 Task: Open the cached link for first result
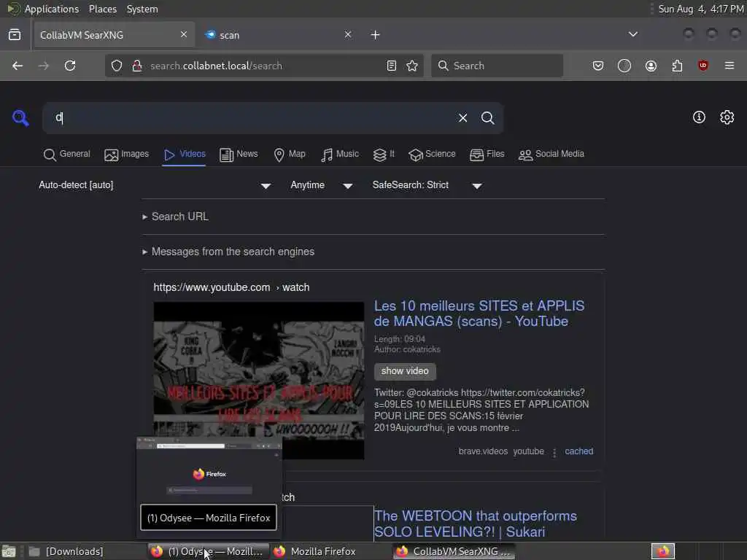[578, 451]
